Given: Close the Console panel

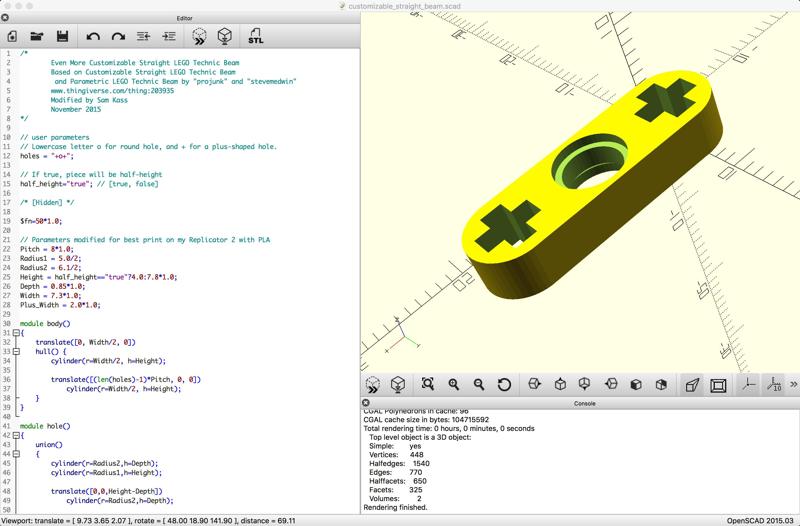Looking at the screenshot, I should 368,404.
